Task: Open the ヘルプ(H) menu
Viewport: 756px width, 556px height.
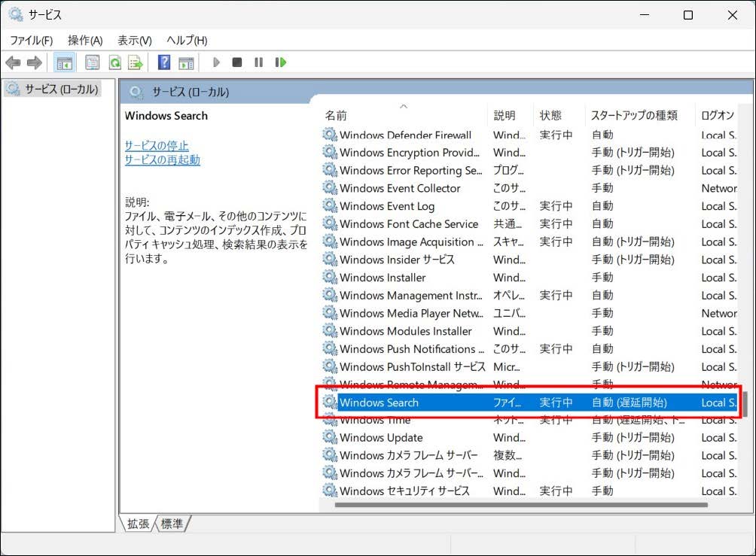Action: [187, 41]
